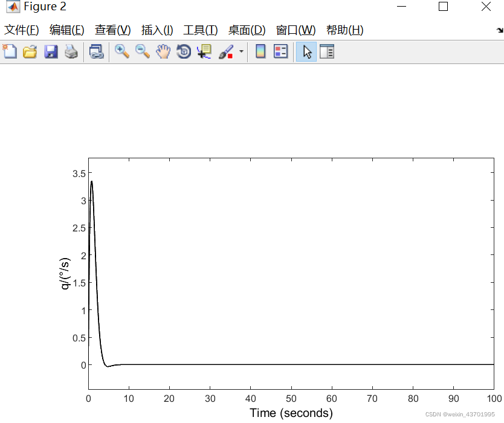This screenshot has height=423, width=504.
Task: Click the y-axis tick label 0.5
Action: coord(79,338)
